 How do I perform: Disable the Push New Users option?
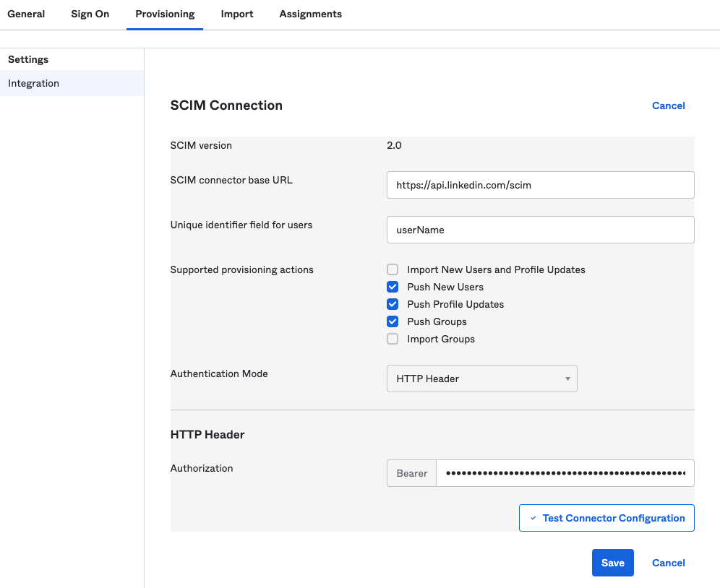tap(392, 287)
